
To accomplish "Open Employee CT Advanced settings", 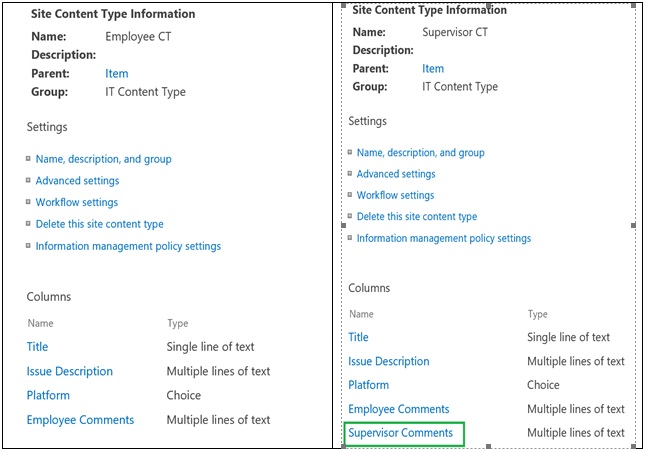I will [77, 181].
